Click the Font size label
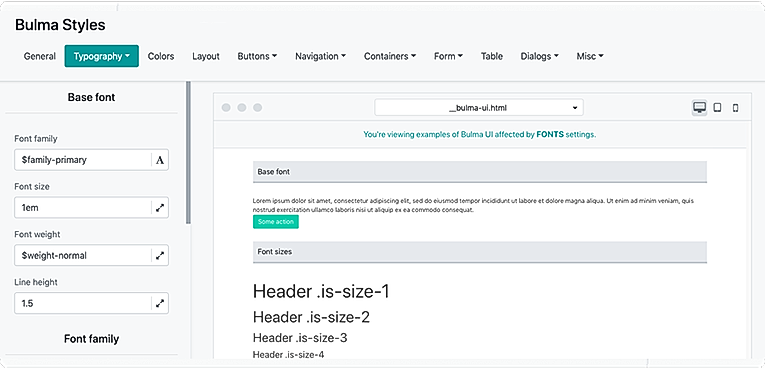This screenshot has width=765, height=368. 32,186
